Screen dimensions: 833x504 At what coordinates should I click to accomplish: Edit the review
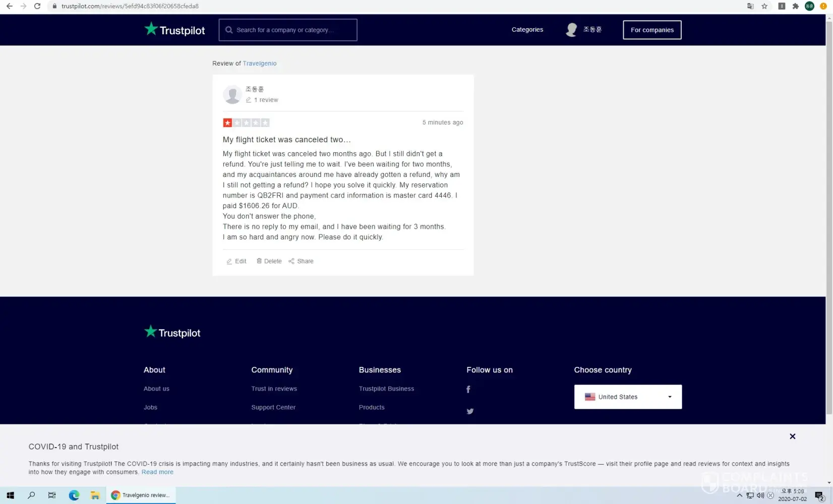(236, 261)
